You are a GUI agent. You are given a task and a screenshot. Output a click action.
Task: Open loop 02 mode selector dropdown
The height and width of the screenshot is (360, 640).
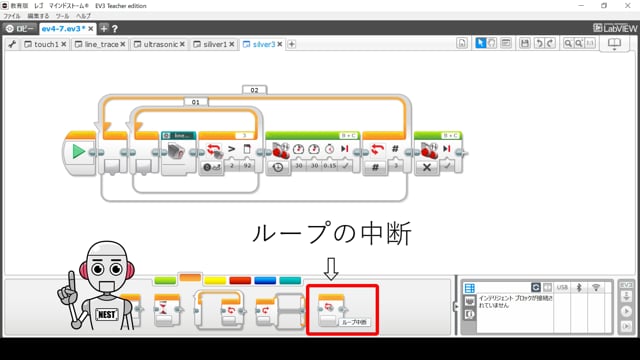pyautogui.click(x=375, y=167)
